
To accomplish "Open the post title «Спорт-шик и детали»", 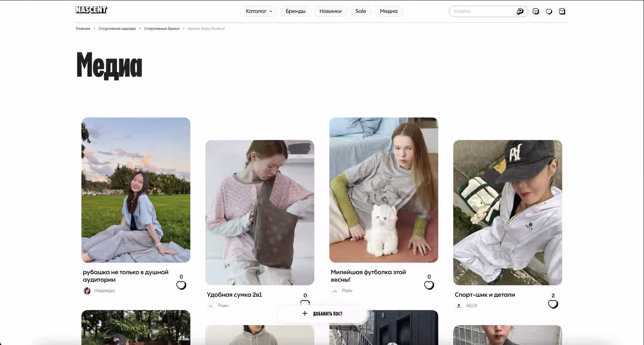I will tap(485, 295).
